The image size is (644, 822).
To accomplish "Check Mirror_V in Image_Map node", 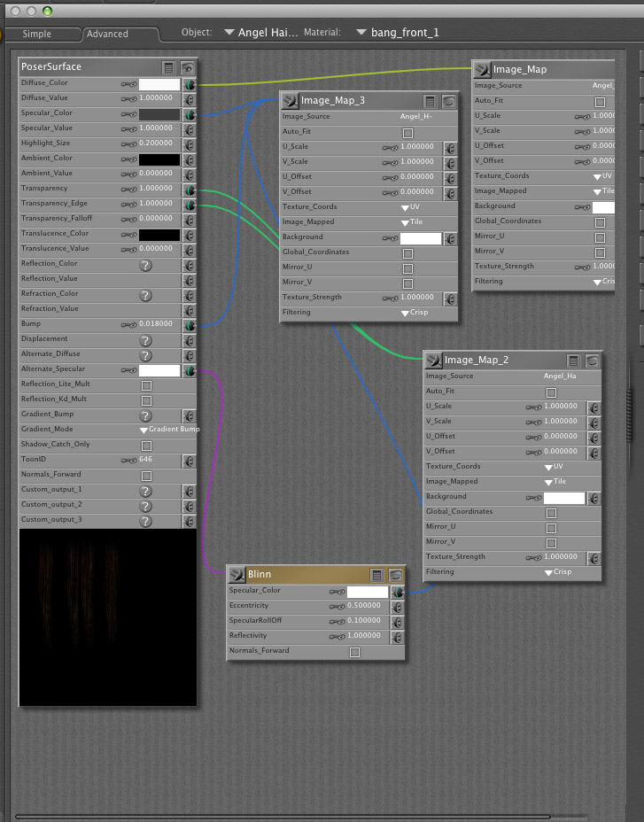I will point(600,252).
